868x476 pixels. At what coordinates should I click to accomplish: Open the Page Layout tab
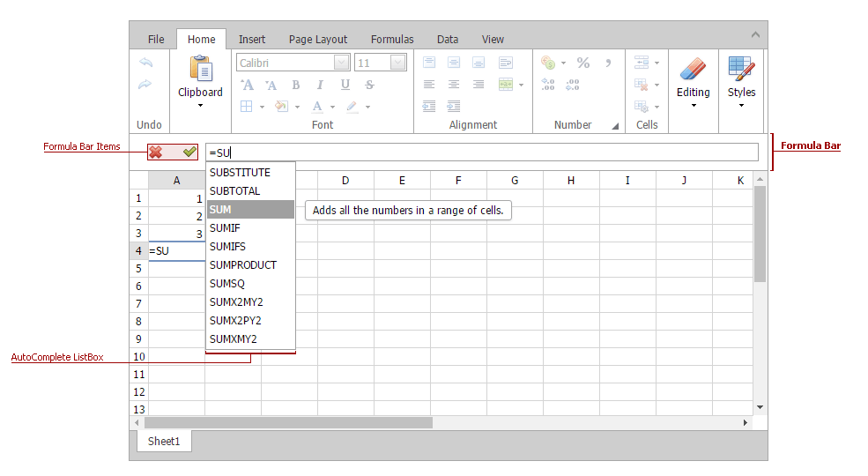point(318,39)
